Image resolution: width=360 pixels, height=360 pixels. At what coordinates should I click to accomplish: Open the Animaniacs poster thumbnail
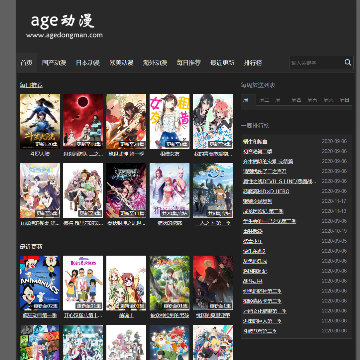40,283
